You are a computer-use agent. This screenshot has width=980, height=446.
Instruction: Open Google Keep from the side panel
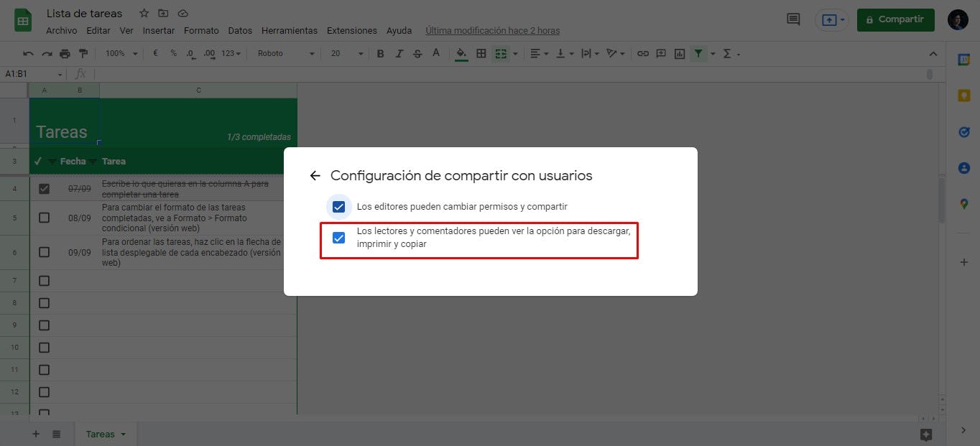click(963, 95)
